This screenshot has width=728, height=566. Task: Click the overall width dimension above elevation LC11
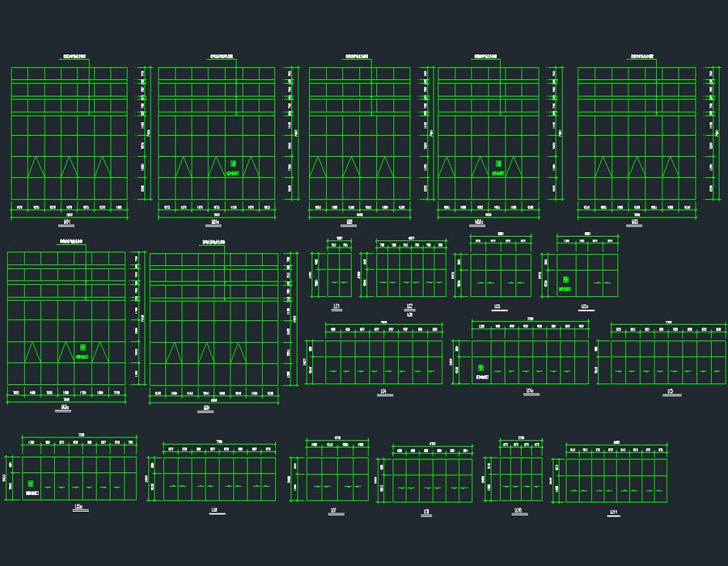click(616, 441)
